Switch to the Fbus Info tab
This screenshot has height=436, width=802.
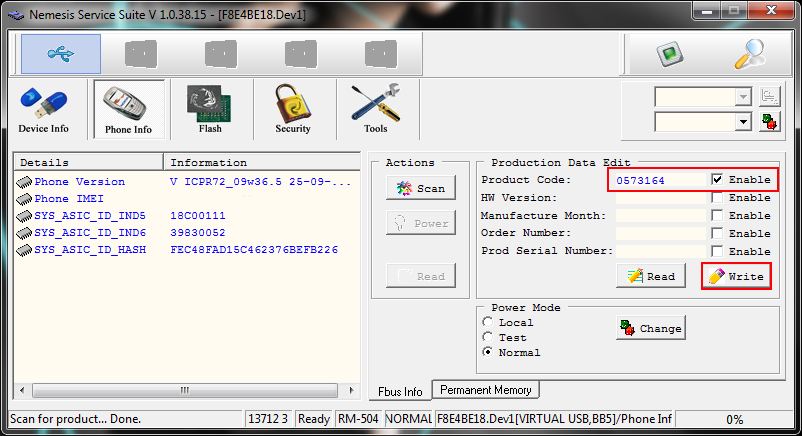(400, 391)
